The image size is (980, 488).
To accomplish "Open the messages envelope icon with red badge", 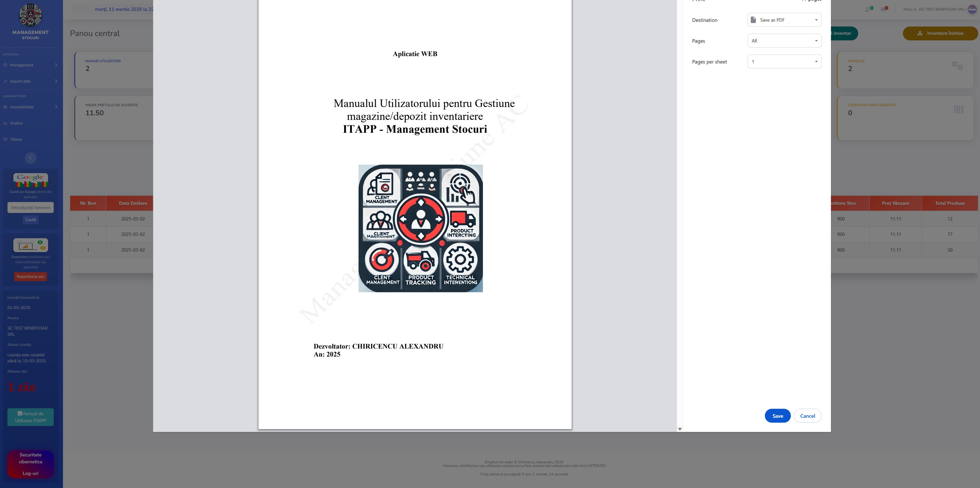I will pyautogui.click(x=883, y=9).
